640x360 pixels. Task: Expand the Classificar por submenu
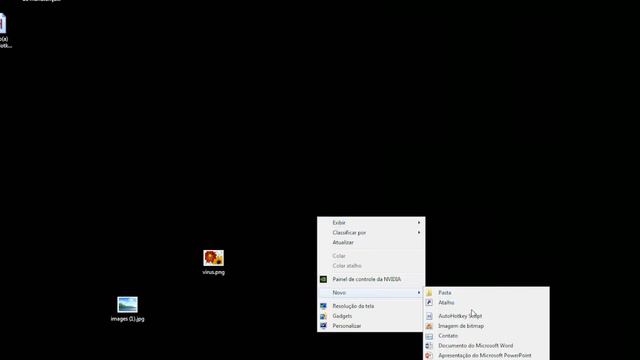point(371,233)
